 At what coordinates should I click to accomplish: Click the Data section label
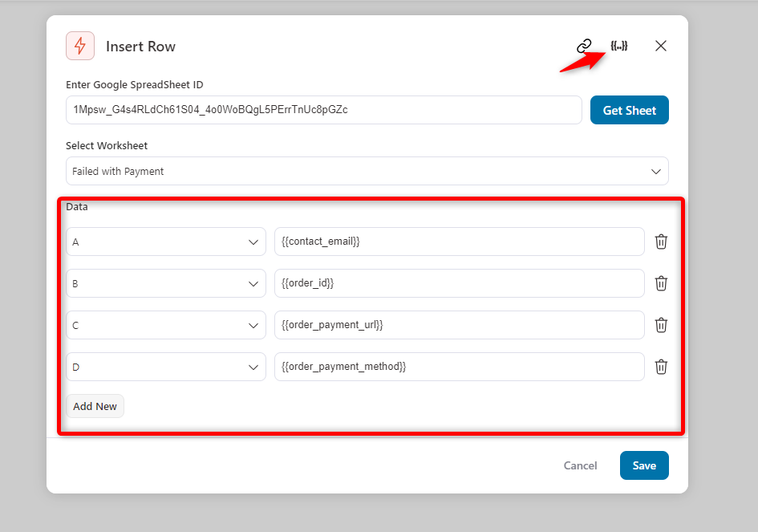(x=77, y=206)
